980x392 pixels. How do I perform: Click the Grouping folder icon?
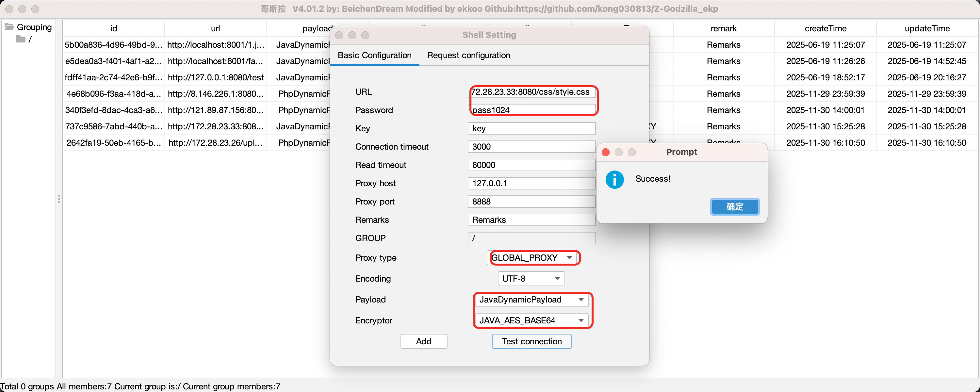pos(9,27)
